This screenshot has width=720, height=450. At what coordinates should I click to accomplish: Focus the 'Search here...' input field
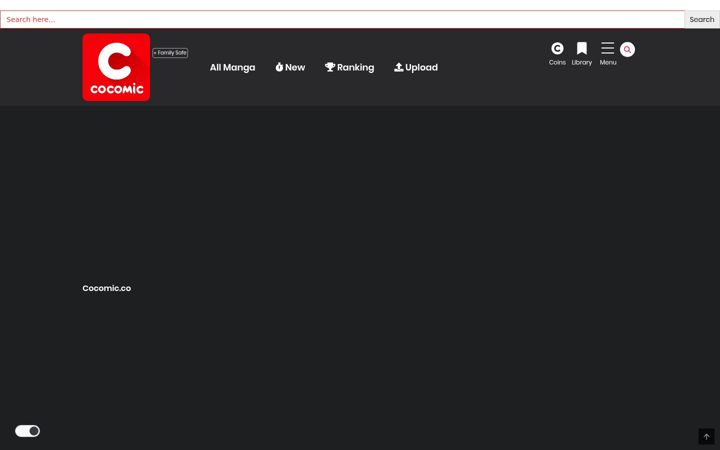click(343, 19)
